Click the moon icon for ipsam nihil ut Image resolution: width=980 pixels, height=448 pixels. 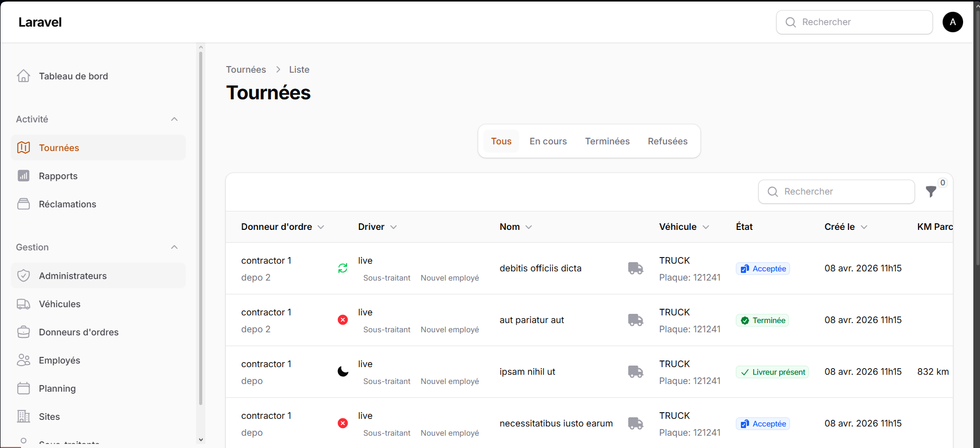pos(343,371)
